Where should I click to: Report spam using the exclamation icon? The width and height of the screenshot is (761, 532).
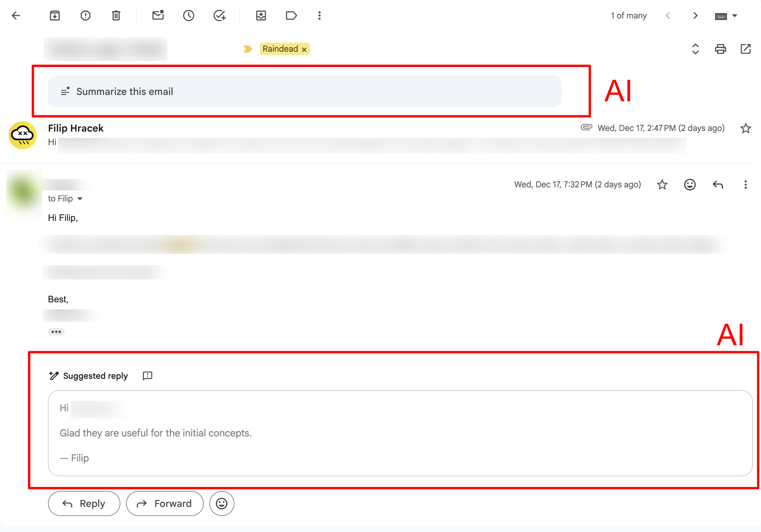coord(86,16)
